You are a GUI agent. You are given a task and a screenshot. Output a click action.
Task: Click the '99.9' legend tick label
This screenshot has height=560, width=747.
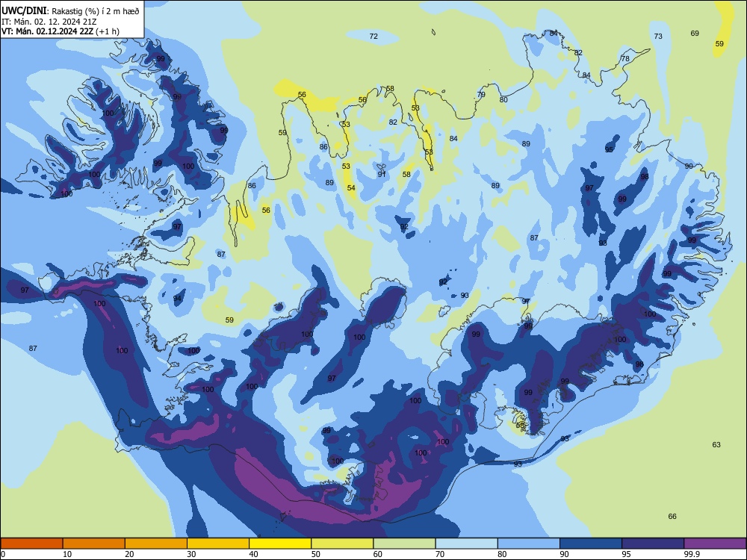point(691,554)
